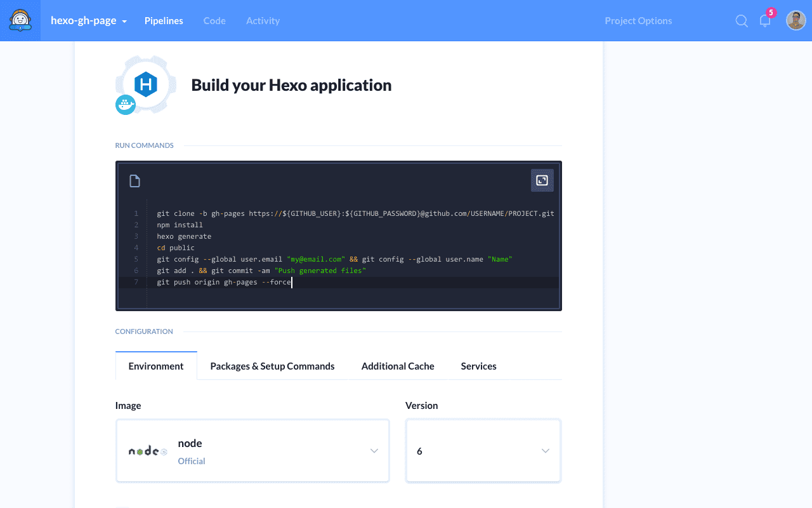This screenshot has width=812, height=508.
Task: Switch to Packages & Setup Commands tab
Action: click(x=272, y=366)
